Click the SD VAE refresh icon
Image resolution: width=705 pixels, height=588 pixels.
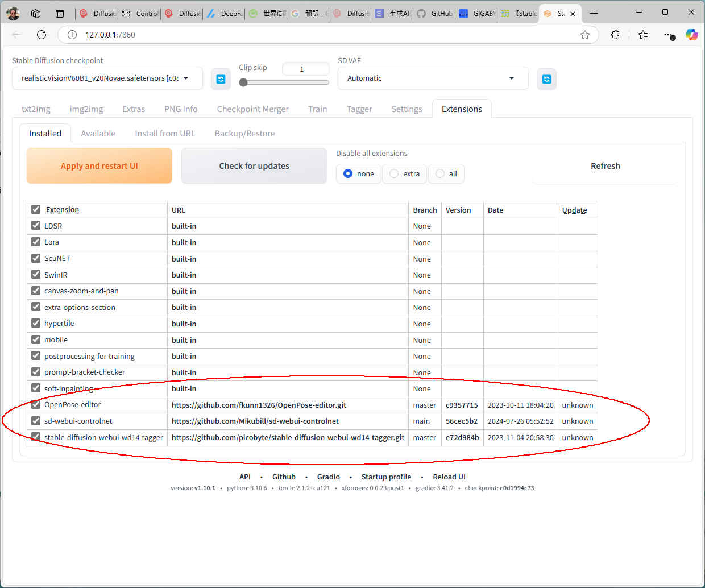pos(546,79)
